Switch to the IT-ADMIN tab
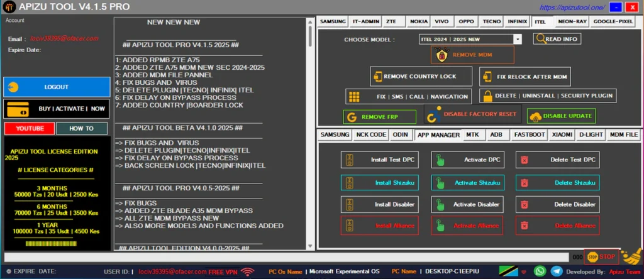 coord(365,21)
